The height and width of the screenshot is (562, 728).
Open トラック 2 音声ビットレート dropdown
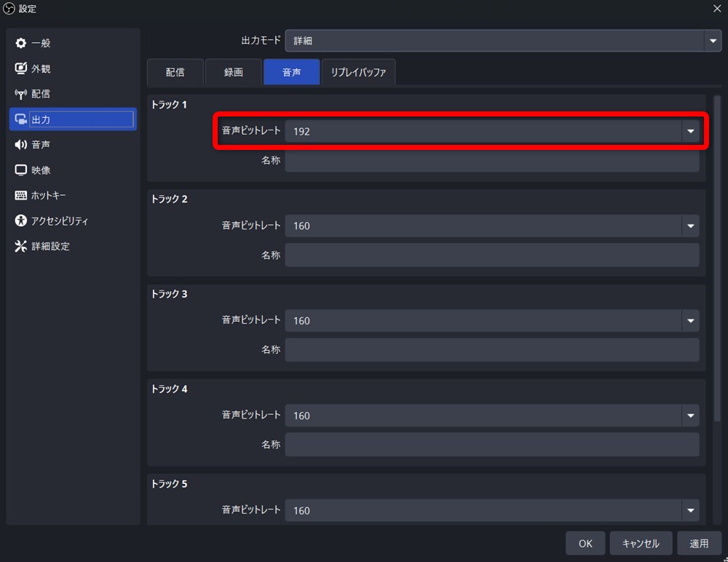(492, 226)
